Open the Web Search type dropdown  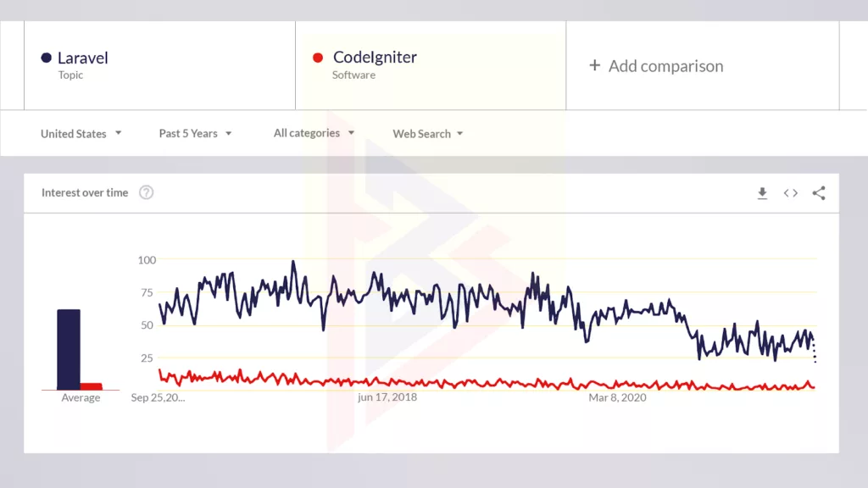(x=427, y=133)
